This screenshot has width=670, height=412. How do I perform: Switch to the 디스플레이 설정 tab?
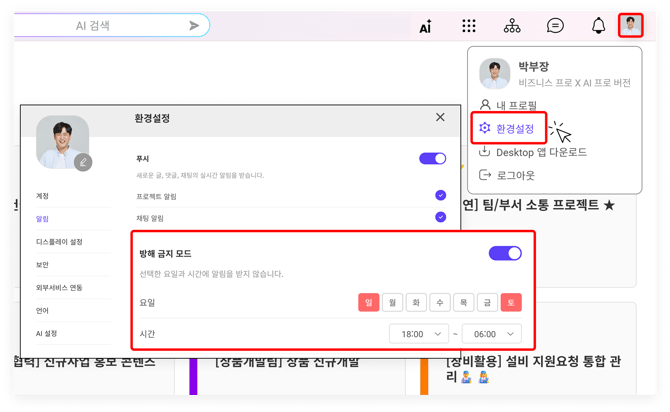point(59,241)
